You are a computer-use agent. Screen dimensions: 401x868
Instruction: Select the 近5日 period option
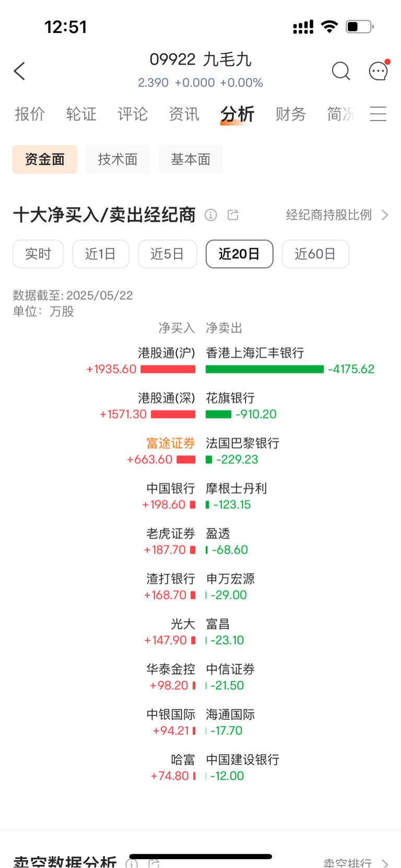pyautogui.click(x=168, y=254)
